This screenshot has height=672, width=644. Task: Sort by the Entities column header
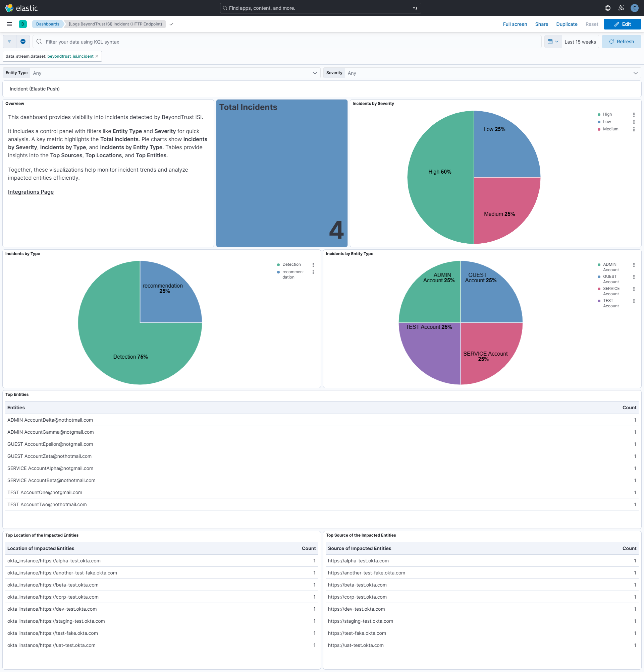[x=16, y=407]
